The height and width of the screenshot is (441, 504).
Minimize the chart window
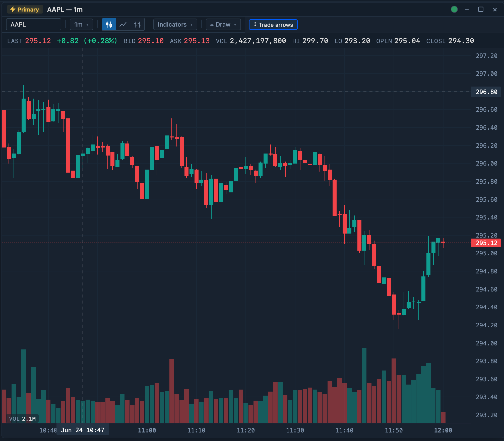[467, 10]
